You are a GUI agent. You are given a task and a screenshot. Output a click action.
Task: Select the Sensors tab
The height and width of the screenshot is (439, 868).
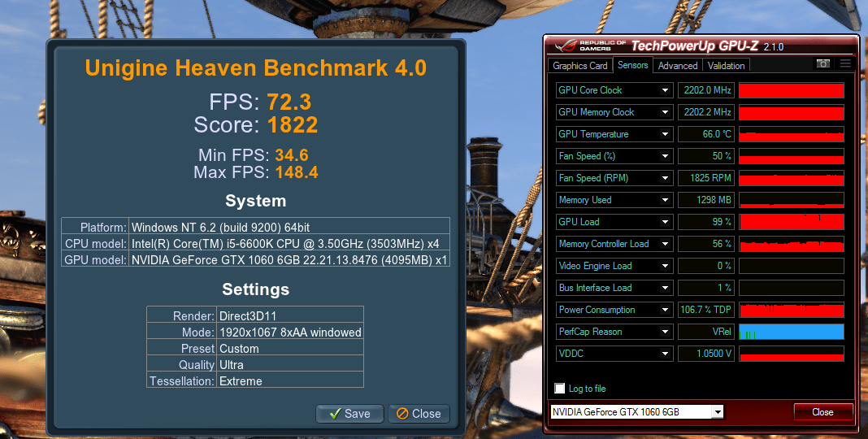(x=633, y=65)
